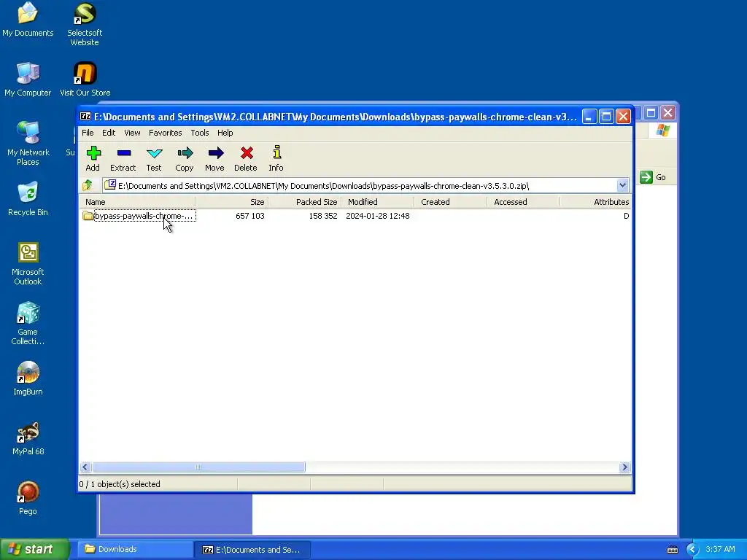Open the Favorites menu
Image resolution: width=747 pixels, height=560 pixels.
coord(166,133)
